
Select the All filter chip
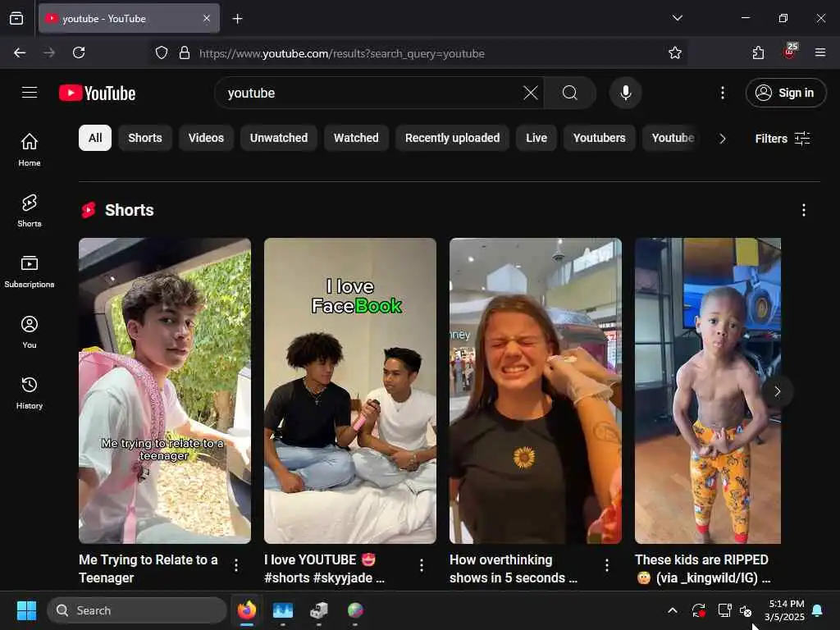95,138
